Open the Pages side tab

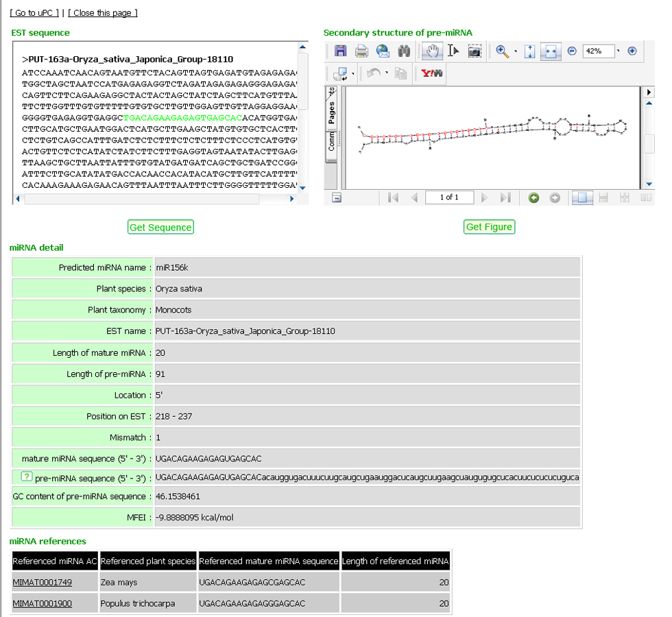(331, 112)
